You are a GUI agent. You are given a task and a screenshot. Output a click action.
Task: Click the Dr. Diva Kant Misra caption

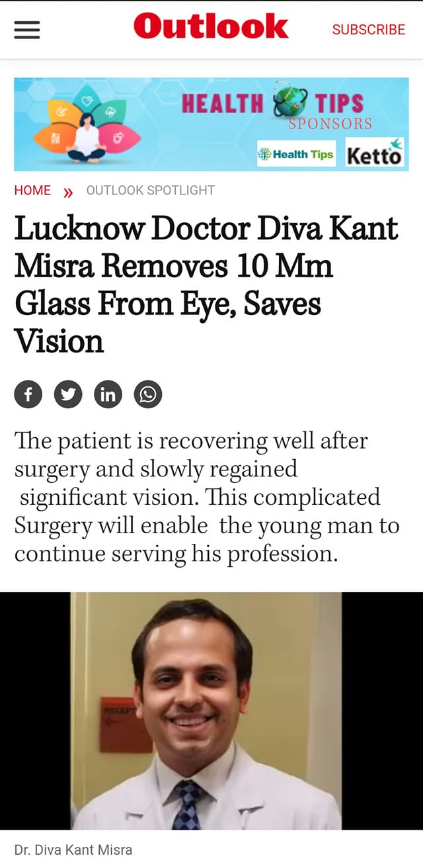click(73, 850)
